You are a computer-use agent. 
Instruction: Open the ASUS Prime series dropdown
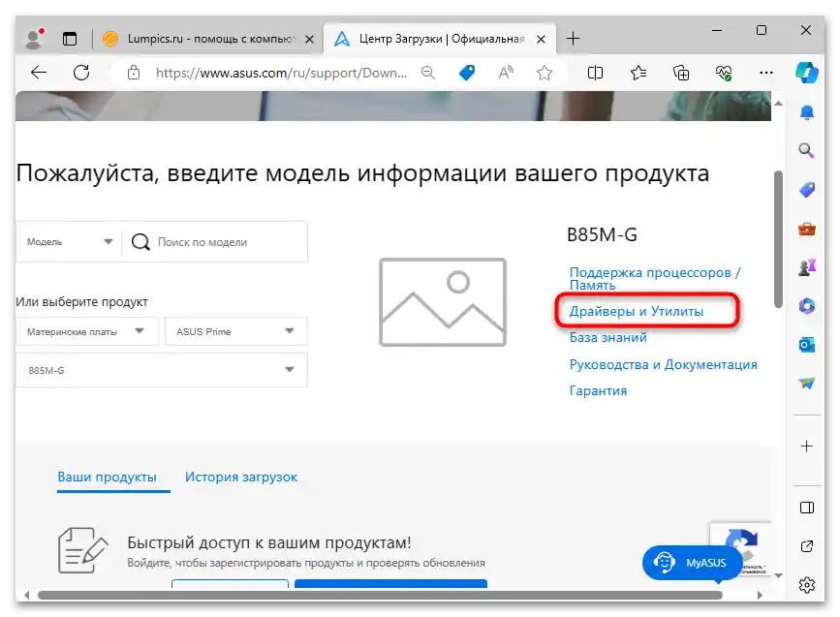235,331
